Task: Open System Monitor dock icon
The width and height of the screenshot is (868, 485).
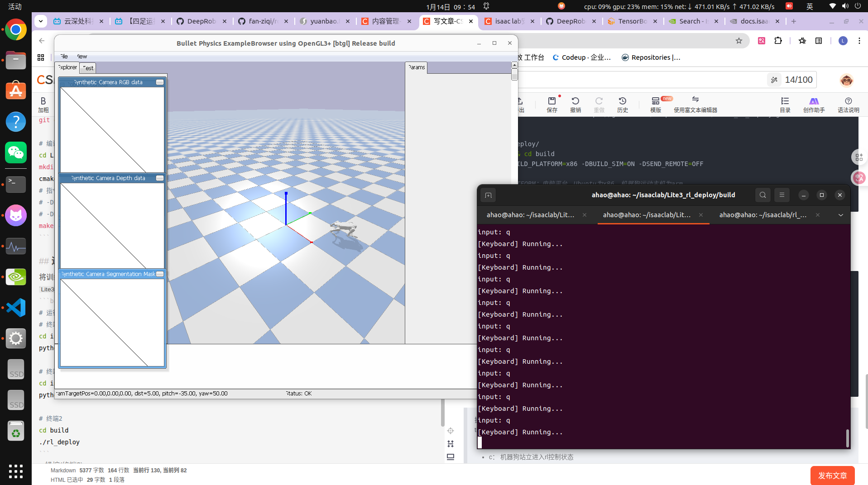Action: pyautogui.click(x=16, y=247)
